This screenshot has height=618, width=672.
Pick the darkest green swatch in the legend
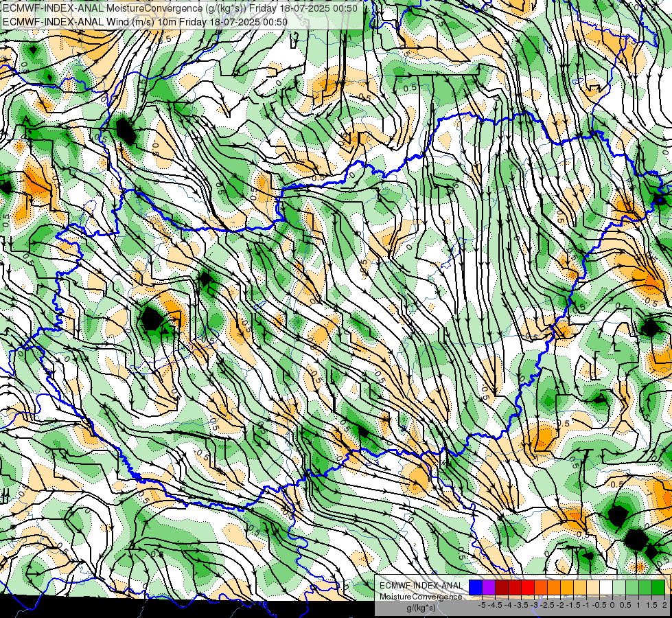(x=658, y=588)
